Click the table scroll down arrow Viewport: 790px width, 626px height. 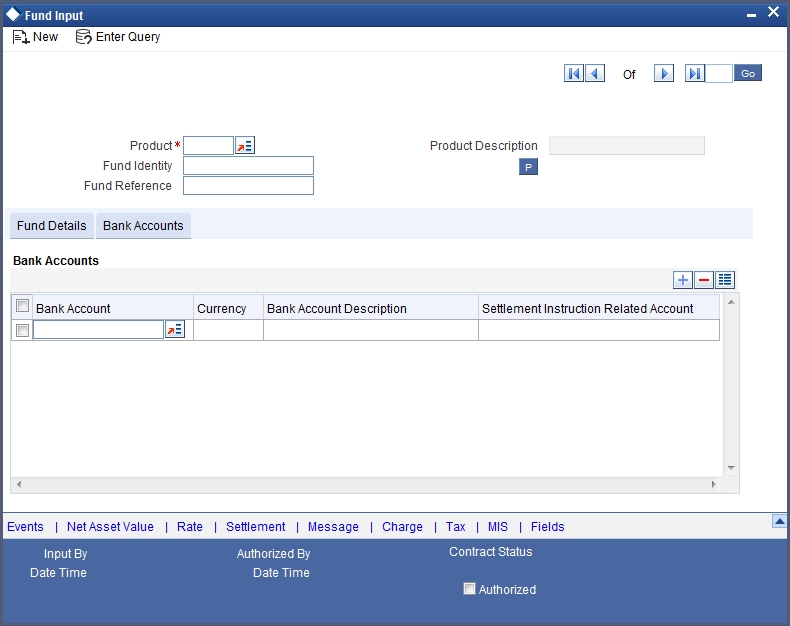[731, 468]
